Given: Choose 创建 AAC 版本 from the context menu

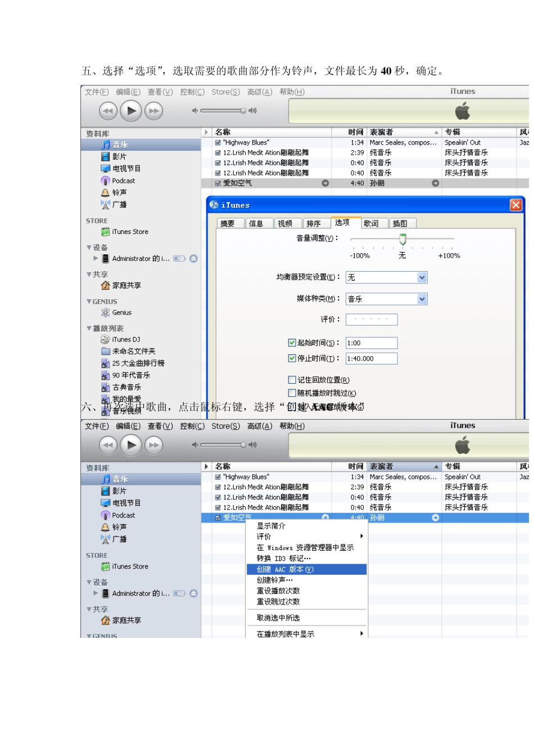Looking at the screenshot, I should pos(307,569).
